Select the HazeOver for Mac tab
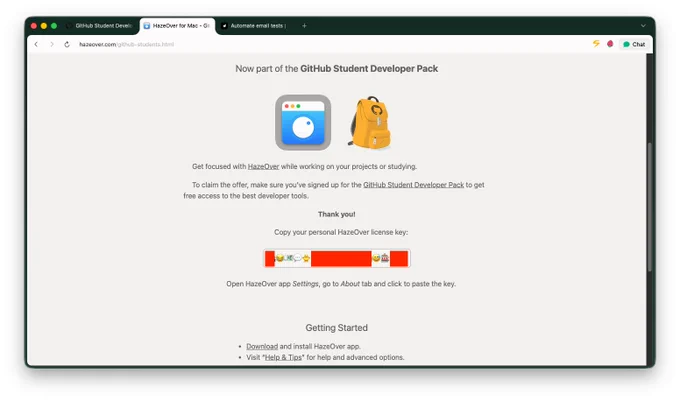 [177, 26]
